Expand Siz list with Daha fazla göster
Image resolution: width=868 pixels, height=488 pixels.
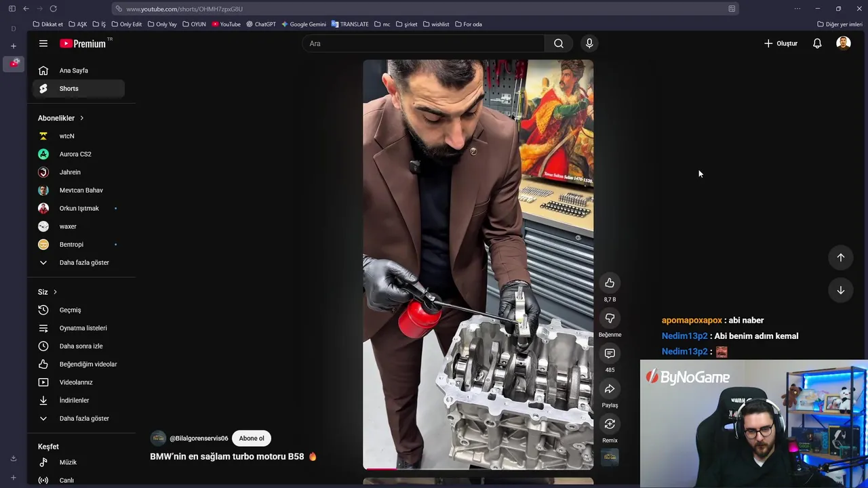click(x=78, y=418)
